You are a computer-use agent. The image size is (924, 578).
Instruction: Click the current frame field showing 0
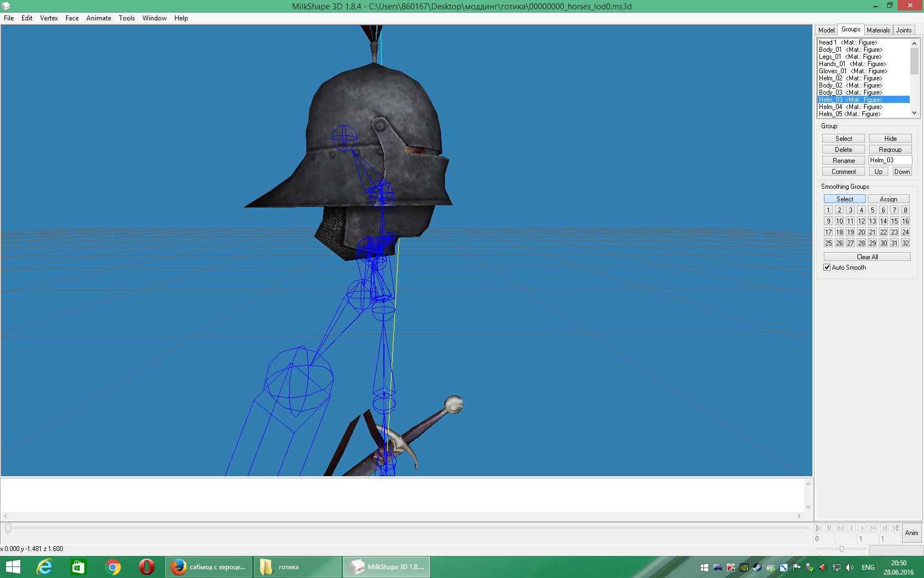[x=823, y=539]
